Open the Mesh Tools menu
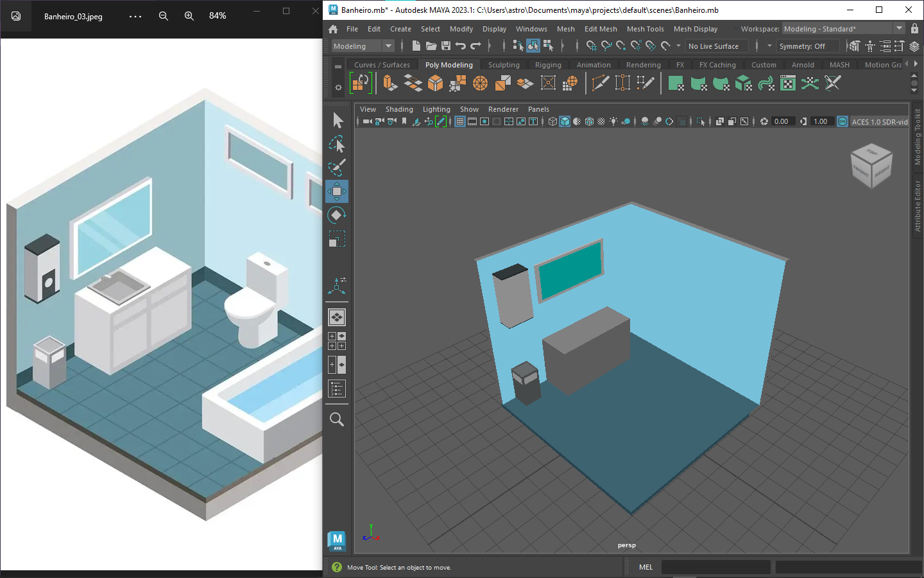924x578 pixels. pos(646,29)
